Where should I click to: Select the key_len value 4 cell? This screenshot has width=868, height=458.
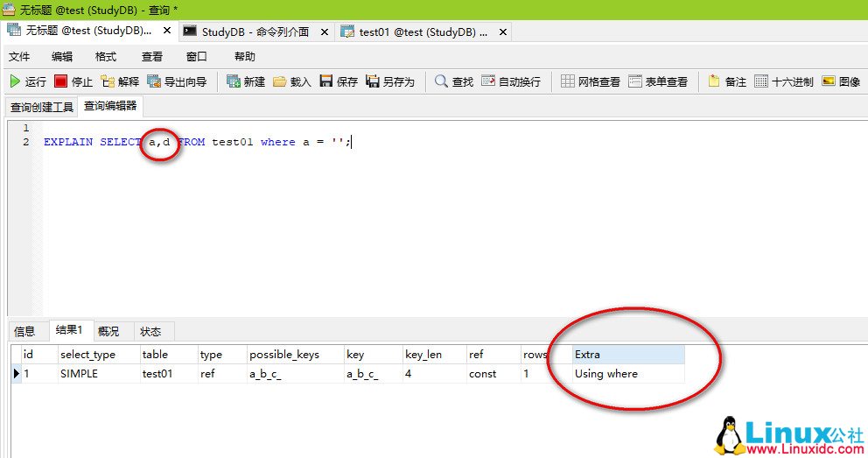coord(435,374)
